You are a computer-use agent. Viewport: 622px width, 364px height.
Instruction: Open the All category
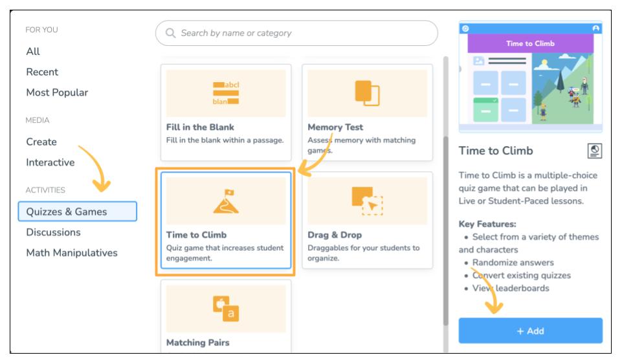click(x=33, y=51)
